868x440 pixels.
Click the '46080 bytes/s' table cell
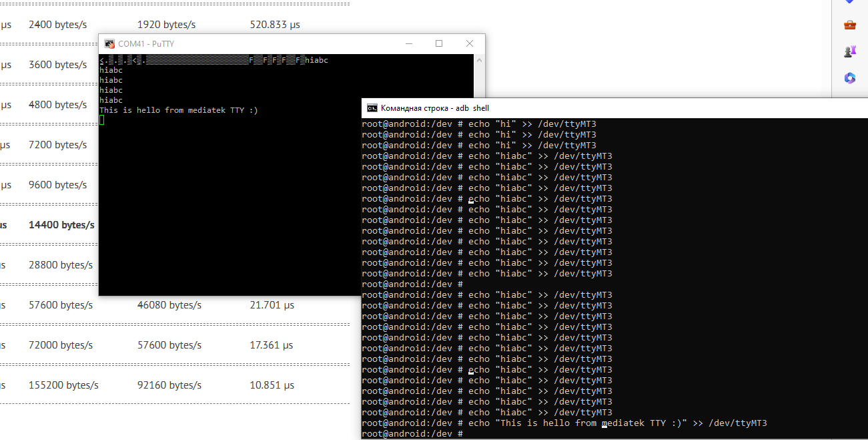coord(169,305)
